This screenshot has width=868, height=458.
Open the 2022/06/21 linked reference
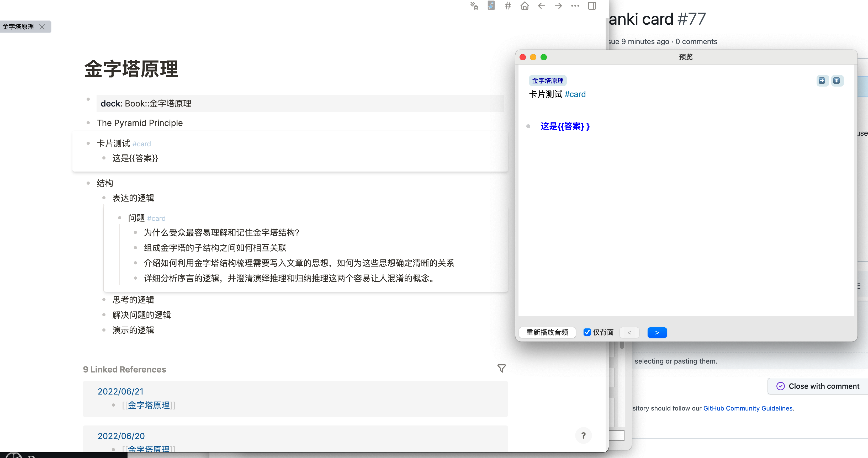pos(120,391)
